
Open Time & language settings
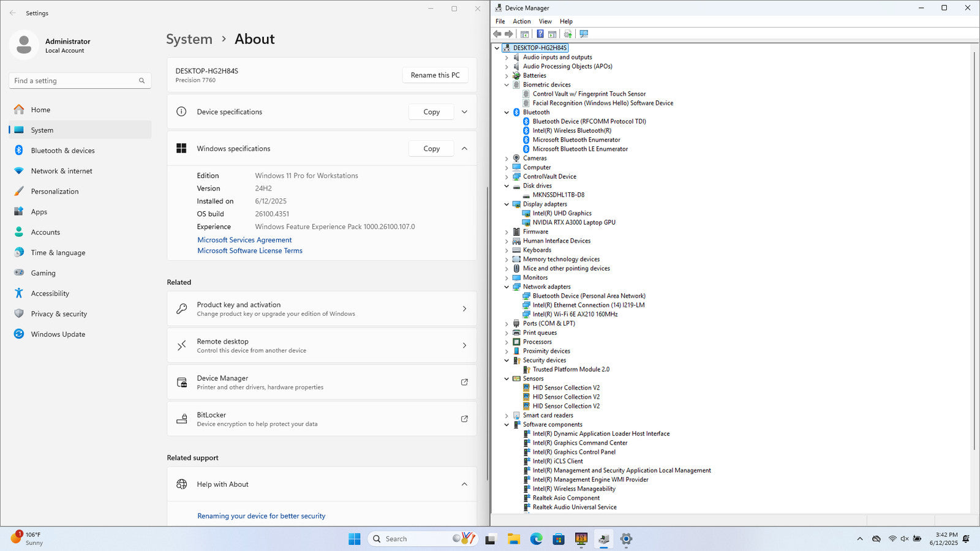tap(80, 252)
